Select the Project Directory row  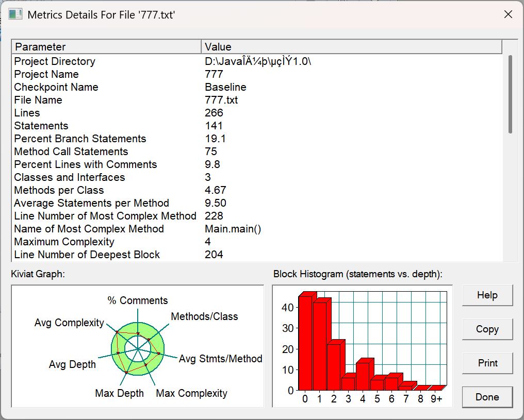pos(257,61)
